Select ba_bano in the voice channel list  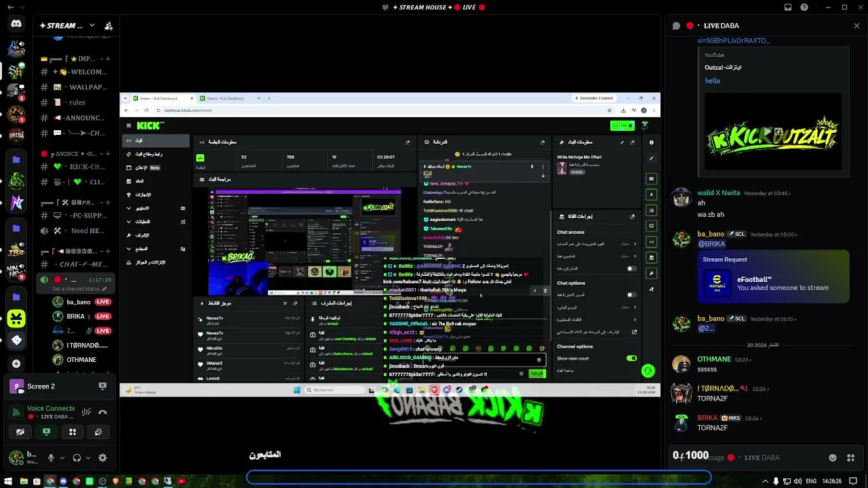tap(79, 302)
